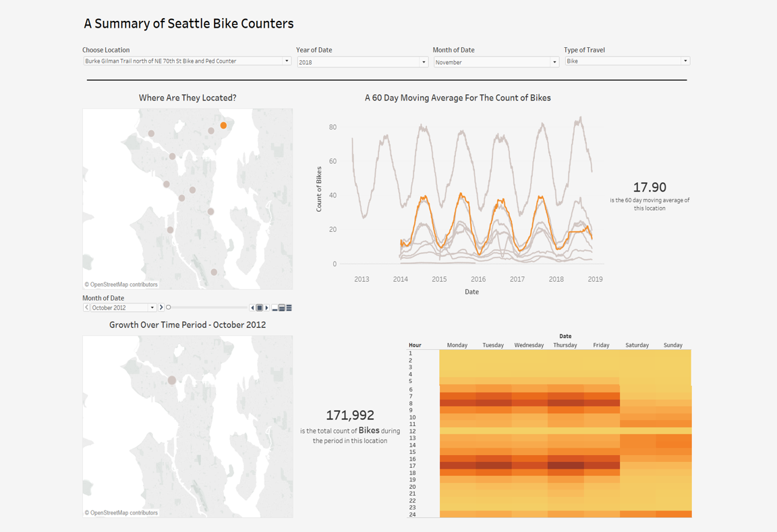Click the step backward animation icon
Viewport: 777px width, 532px height.
[x=252, y=307]
